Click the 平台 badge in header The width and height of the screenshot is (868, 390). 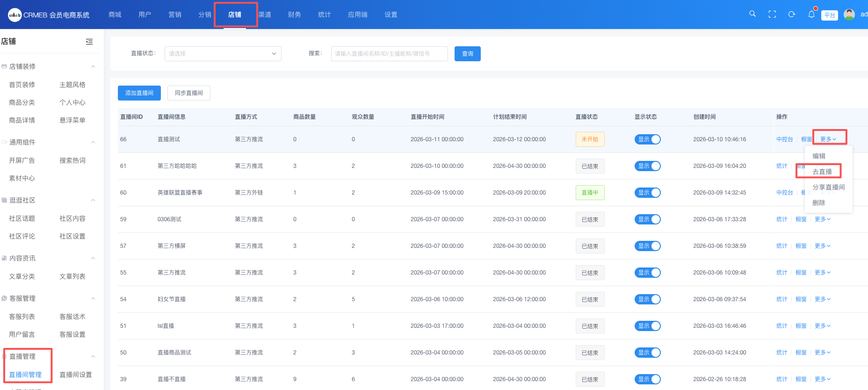(x=830, y=15)
